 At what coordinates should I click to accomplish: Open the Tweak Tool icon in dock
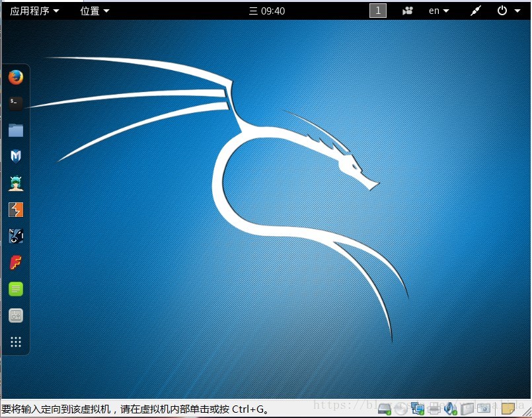pyautogui.click(x=16, y=315)
